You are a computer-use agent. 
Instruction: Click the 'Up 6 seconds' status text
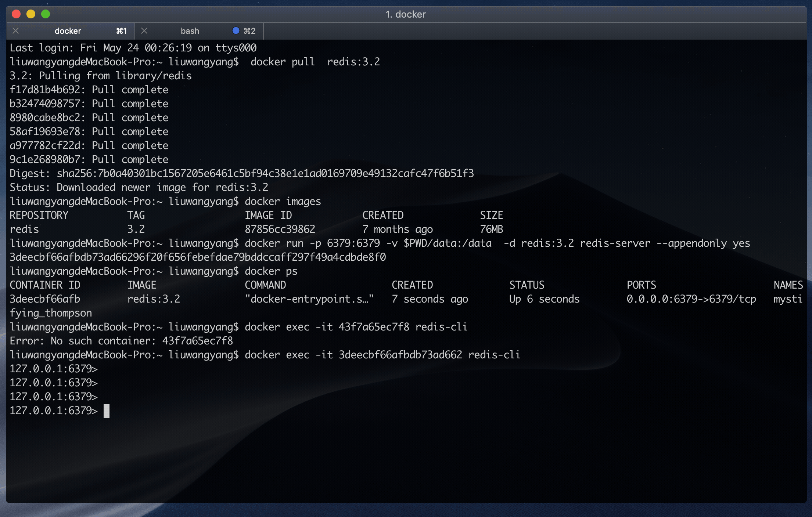coord(544,299)
